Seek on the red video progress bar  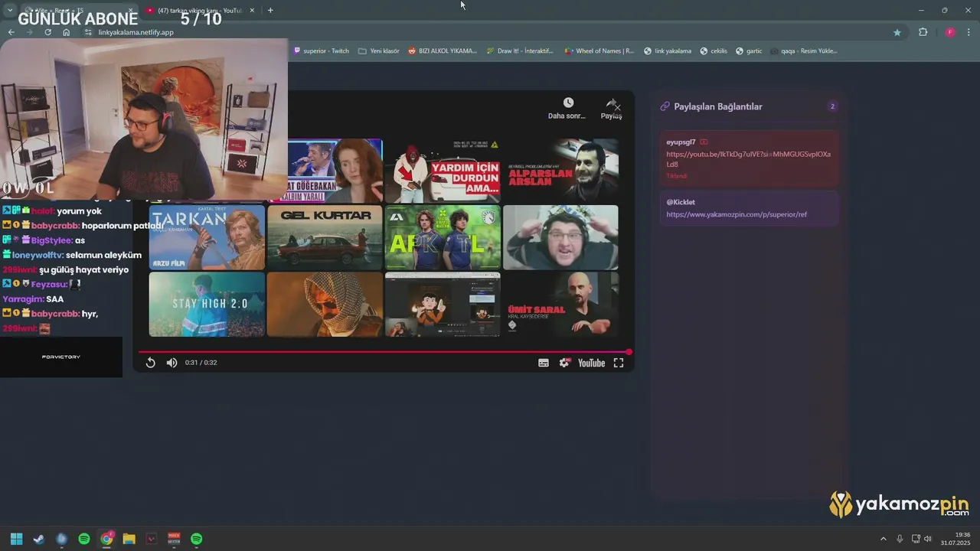click(384, 352)
